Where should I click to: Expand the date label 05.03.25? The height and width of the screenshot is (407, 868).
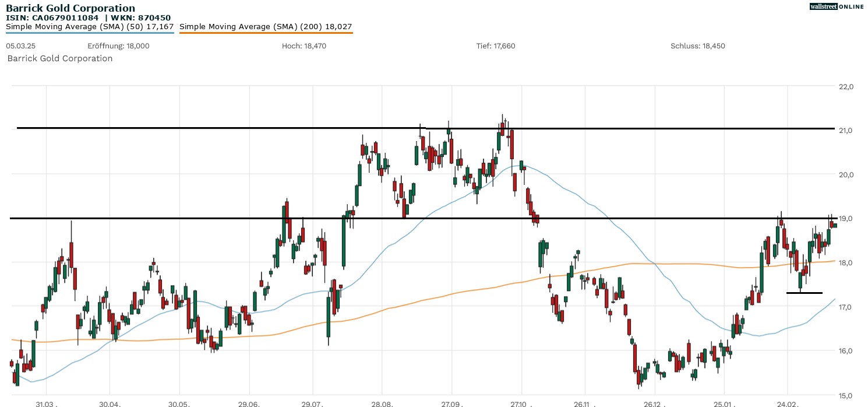20,45
